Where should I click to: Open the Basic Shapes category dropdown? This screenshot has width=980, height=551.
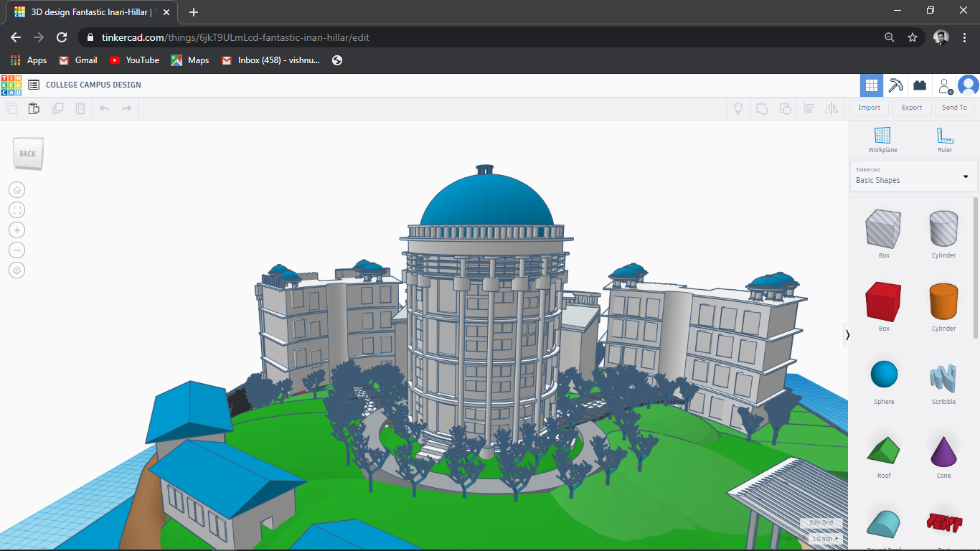click(913, 176)
